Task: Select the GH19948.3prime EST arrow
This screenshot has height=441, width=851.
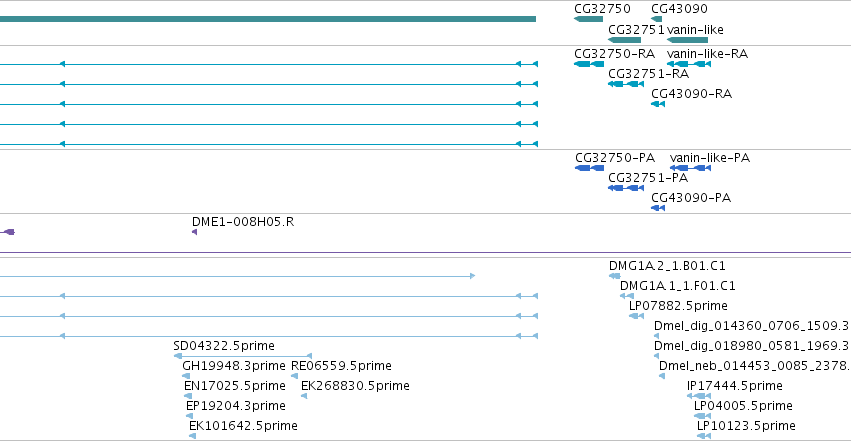Action: pos(186,376)
